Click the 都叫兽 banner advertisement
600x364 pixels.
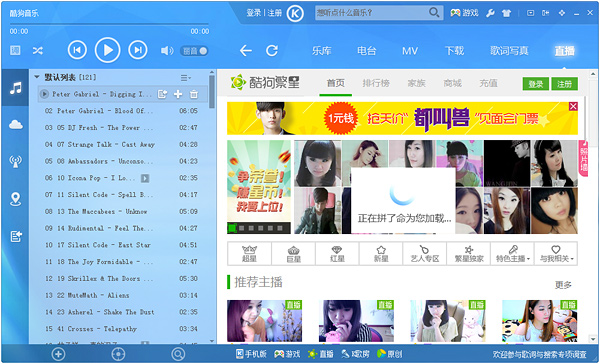point(402,118)
